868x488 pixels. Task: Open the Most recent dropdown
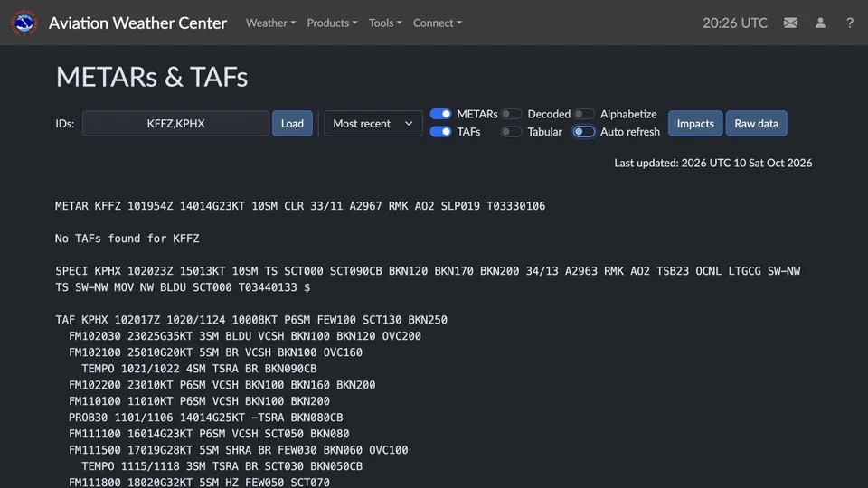coord(373,124)
